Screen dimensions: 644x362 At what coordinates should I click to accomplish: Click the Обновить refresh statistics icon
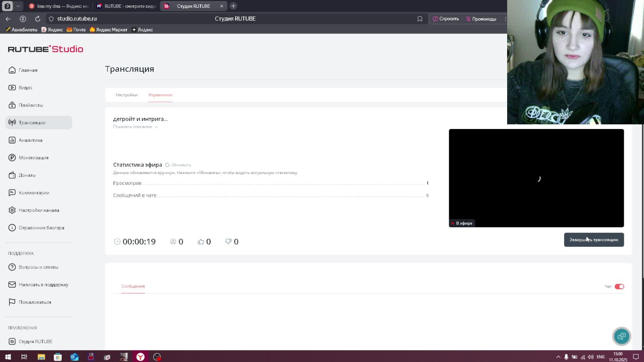[167, 165]
